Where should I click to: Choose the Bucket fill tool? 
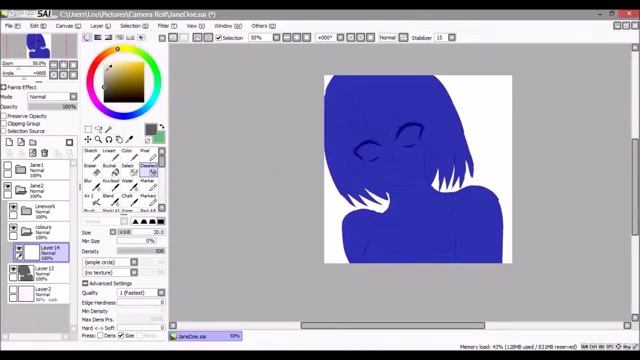tap(110, 170)
